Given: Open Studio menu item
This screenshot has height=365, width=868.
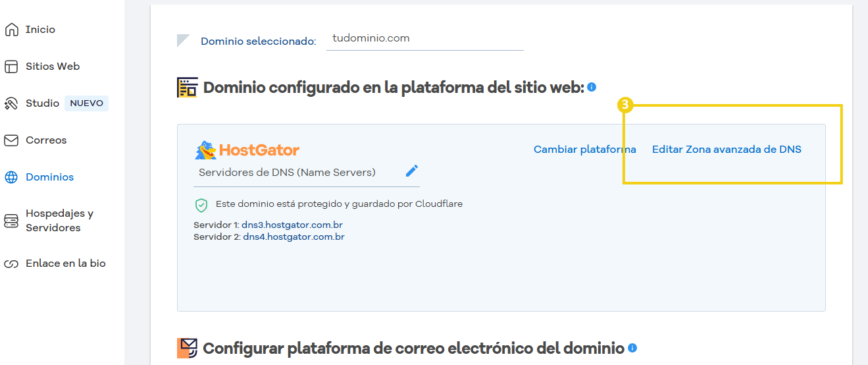Looking at the screenshot, I should [42, 103].
